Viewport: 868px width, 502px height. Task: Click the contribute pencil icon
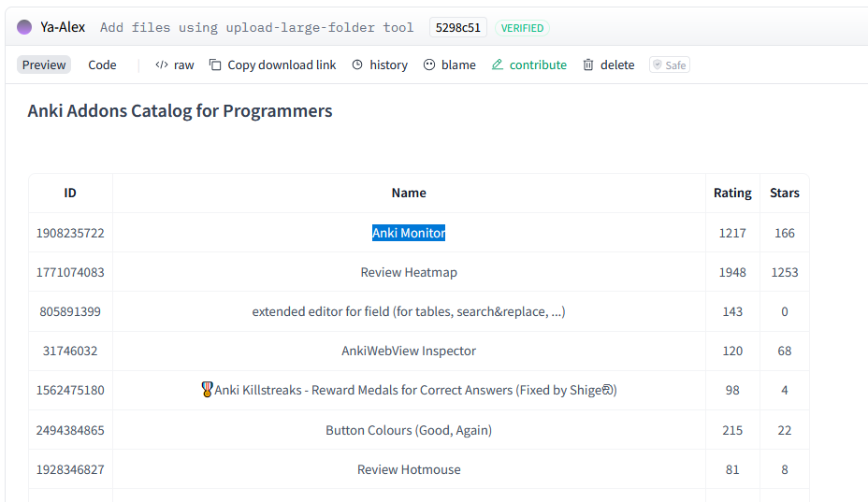497,65
